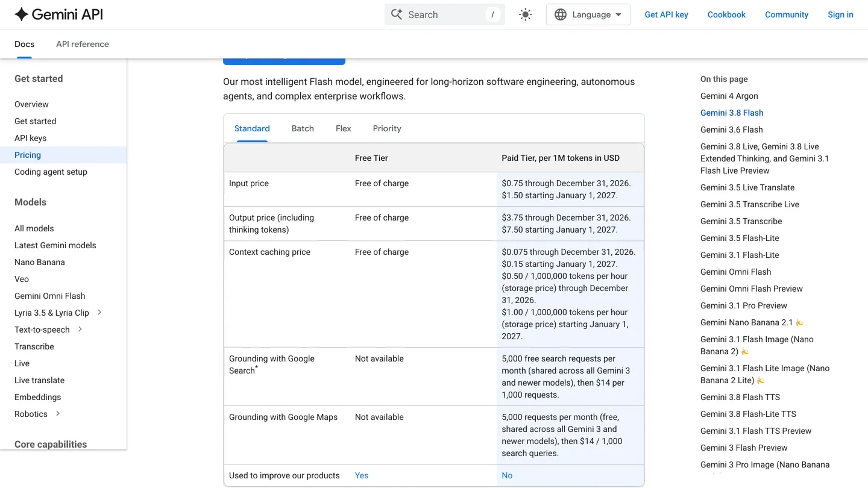The image size is (868, 488).
Task: Jump to Gemini 4 Argon section
Action: [x=729, y=96]
